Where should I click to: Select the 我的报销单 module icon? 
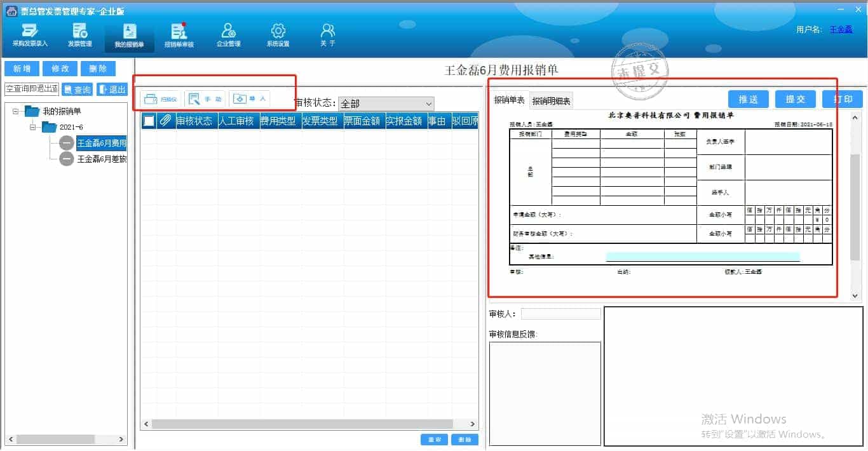point(130,36)
